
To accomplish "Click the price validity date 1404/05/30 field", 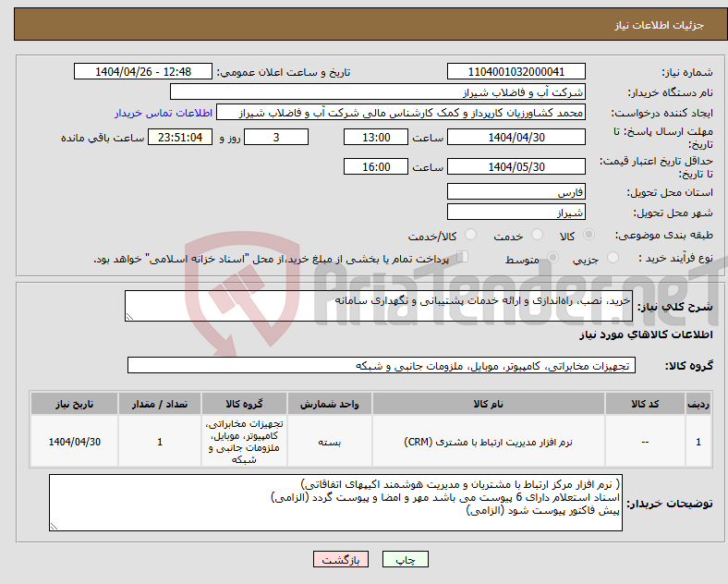I will pos(516,166).
